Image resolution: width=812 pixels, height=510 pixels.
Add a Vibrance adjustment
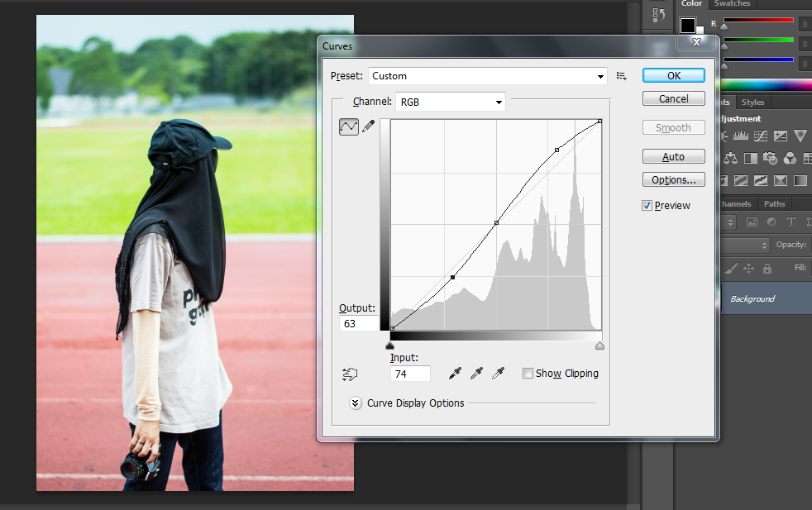pyautogui.click(x=800, y=136)
